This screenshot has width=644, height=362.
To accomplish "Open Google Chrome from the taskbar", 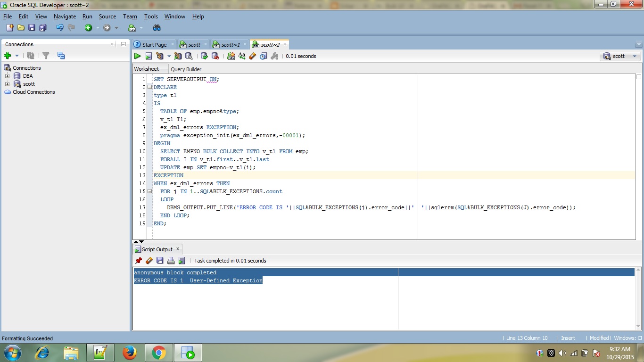I will 158,353.
